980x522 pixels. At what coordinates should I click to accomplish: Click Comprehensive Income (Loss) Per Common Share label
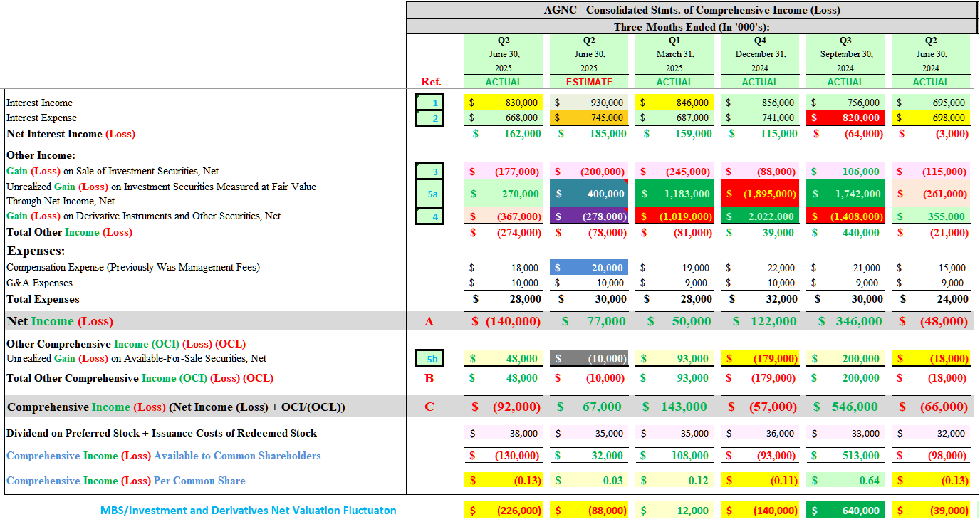pos(126,481)
